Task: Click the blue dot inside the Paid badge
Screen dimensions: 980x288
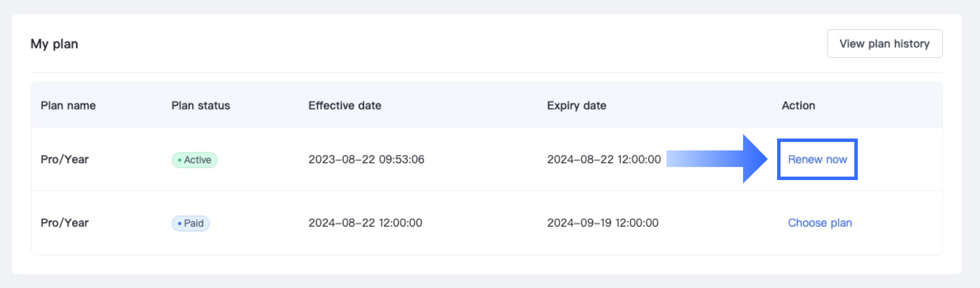Action: pyautogui.click(x=179, y=223)
